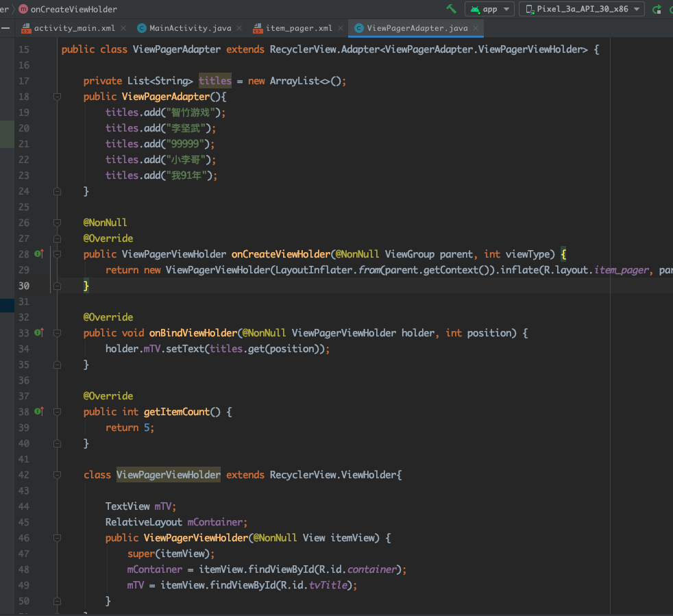Click the onCreateViewHolder breadcrumb
Image resolution: width=673 pixels, height=616 pixels.
[73, 9]
